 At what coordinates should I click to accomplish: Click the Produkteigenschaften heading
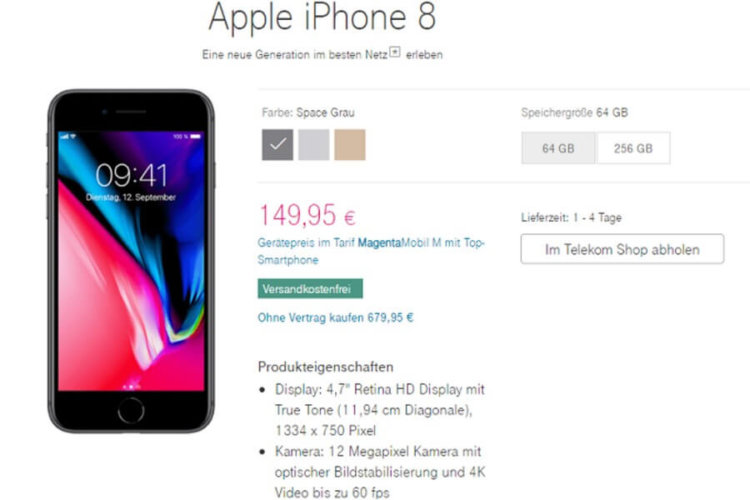point(326,367)
